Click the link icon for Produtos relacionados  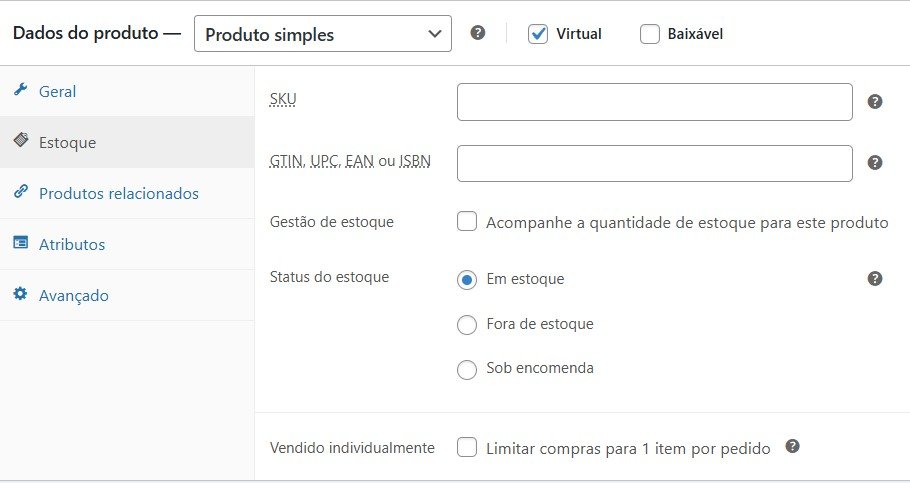point(20,193)
